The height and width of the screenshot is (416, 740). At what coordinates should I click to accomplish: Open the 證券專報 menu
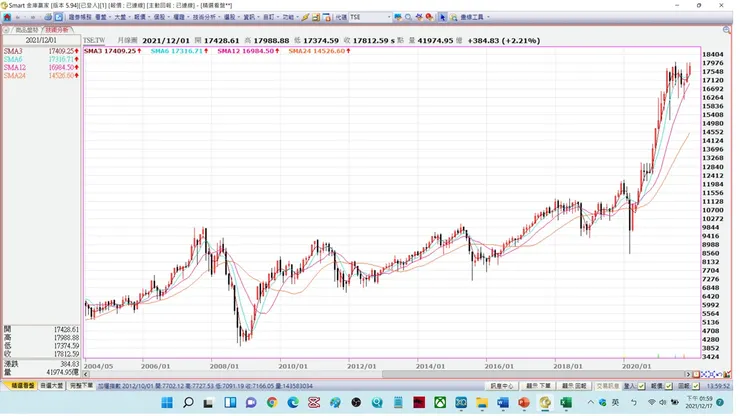80,17
